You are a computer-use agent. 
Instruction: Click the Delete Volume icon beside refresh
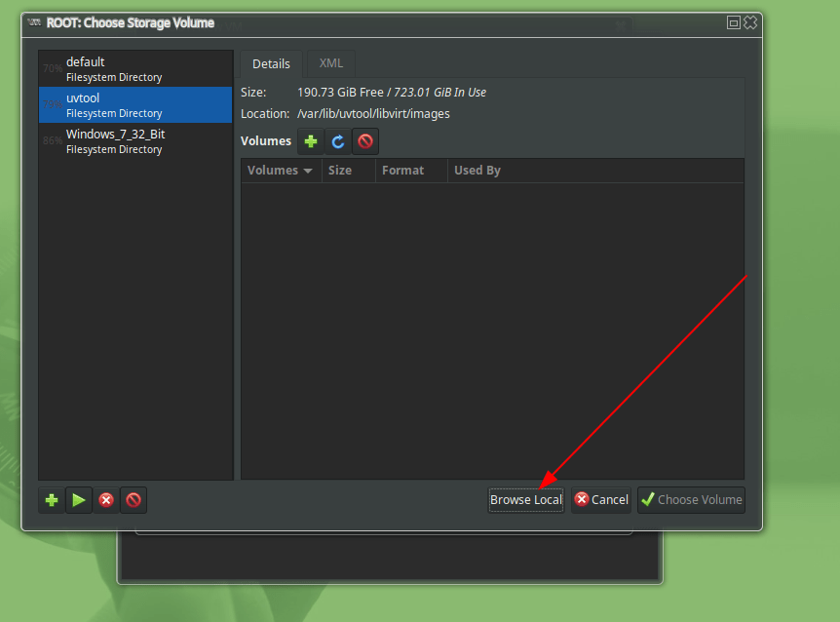[x=365, y=141]
